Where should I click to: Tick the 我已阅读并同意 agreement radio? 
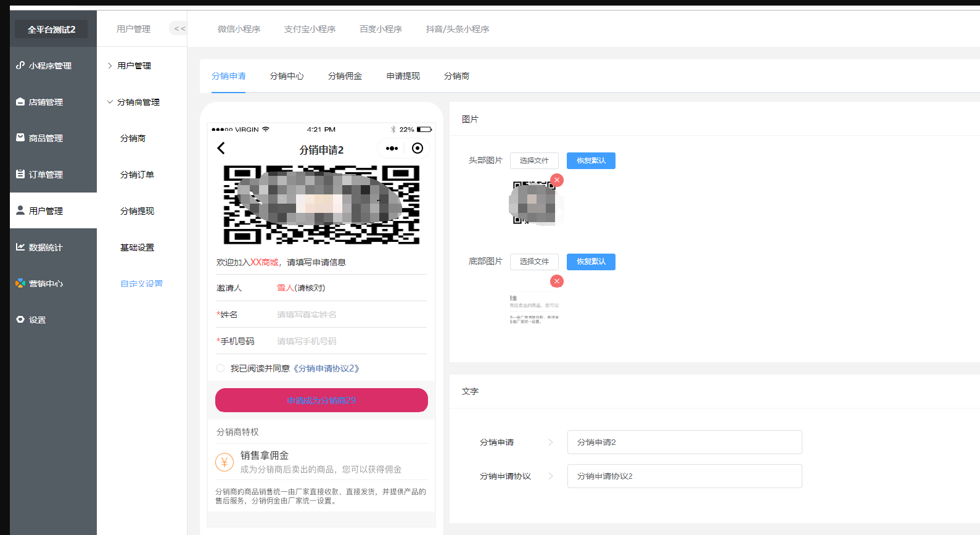tap(220, 368)
